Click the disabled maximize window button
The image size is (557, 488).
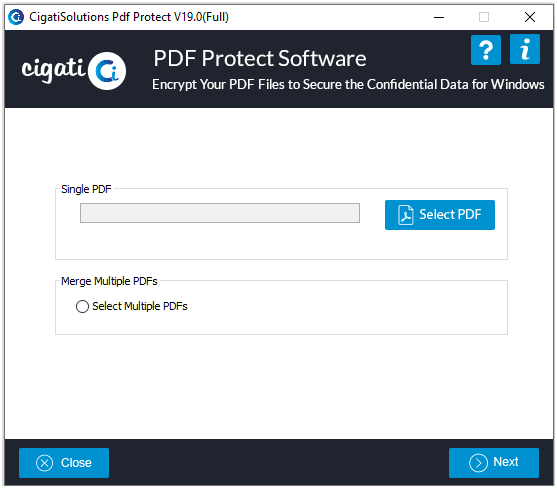click(x=484, y=17)
